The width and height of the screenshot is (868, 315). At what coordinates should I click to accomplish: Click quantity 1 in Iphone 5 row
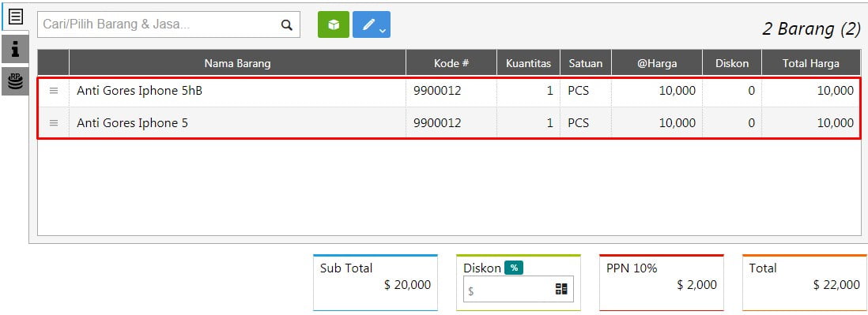[549, 122]
